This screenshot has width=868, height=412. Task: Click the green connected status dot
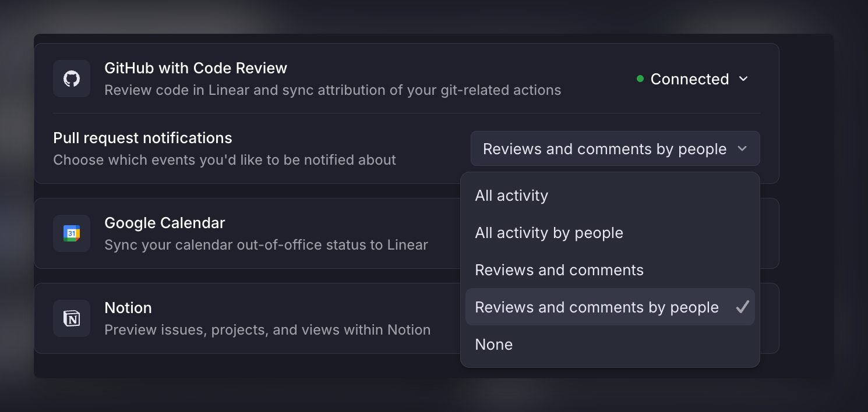tap(639, 79)
